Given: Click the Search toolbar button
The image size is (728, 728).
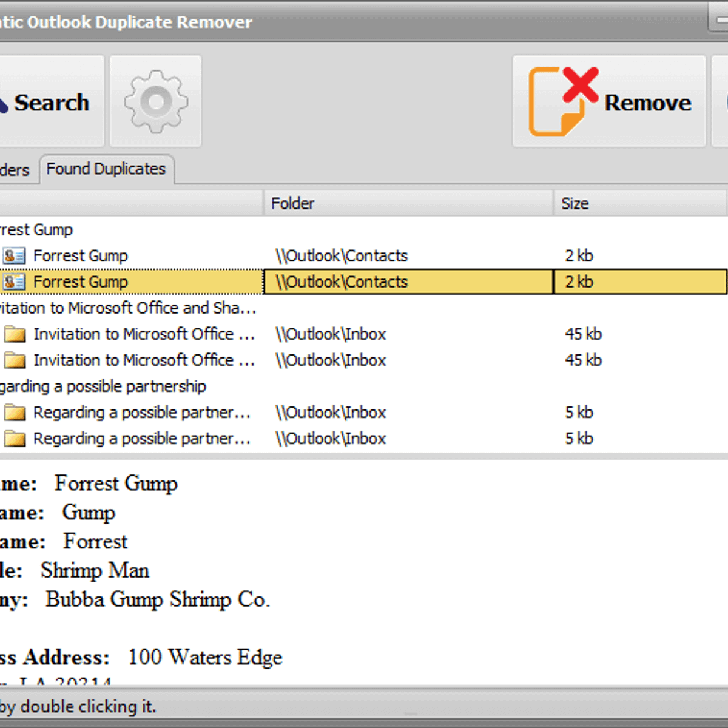Looking at the screenshot, I should [x=50, y=102].
